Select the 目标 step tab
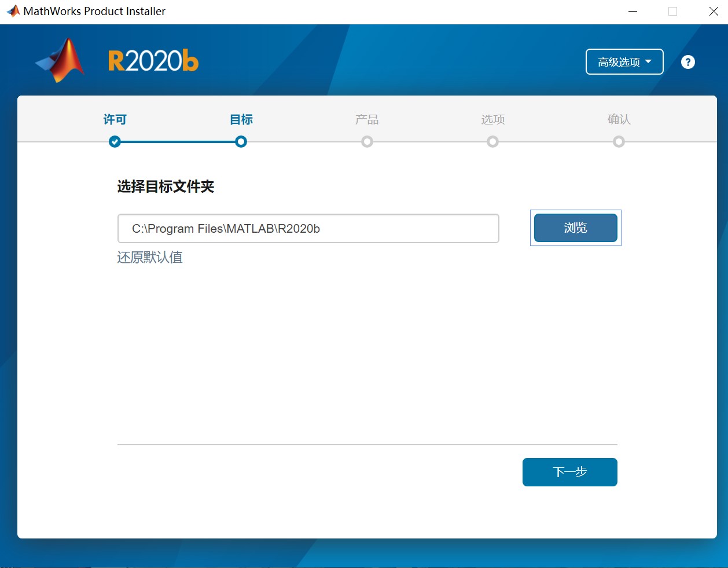 (x=241, y=119)
